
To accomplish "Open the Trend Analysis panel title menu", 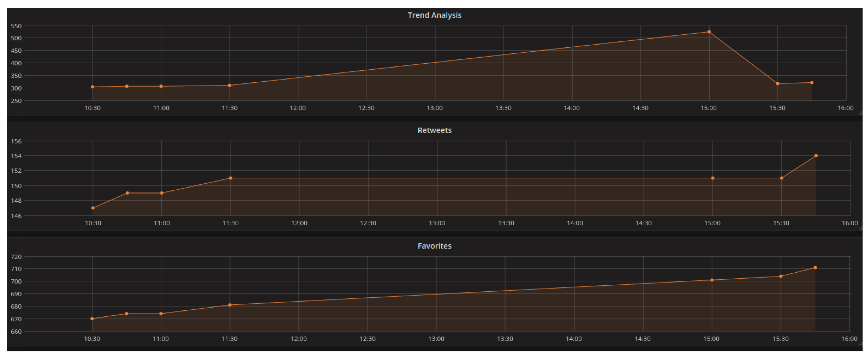I will click(x=434, y=15).
